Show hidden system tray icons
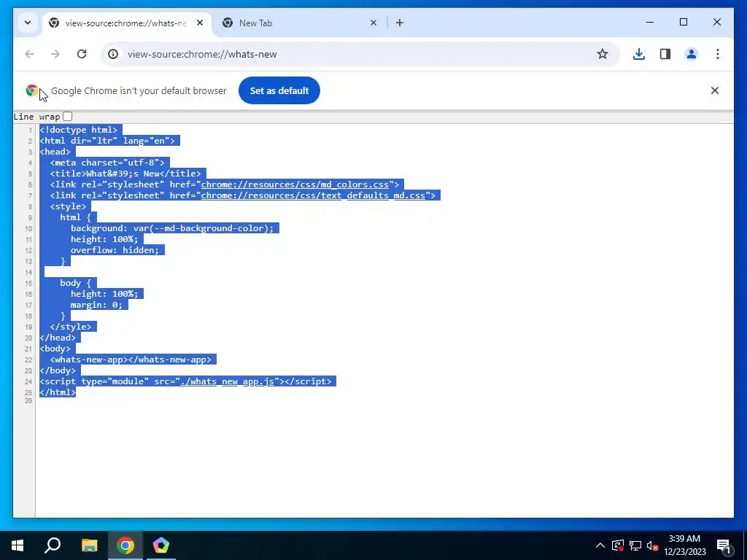 point(600,545)
